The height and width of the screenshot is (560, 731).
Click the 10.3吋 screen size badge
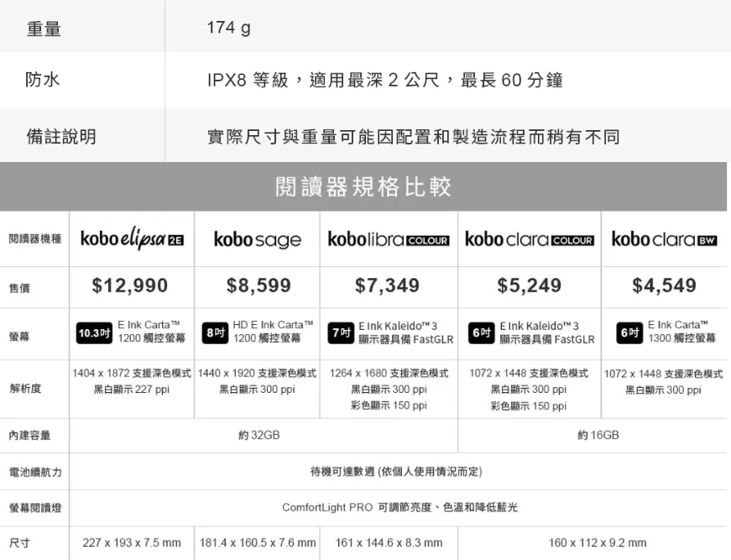click(x=95, y=333)
